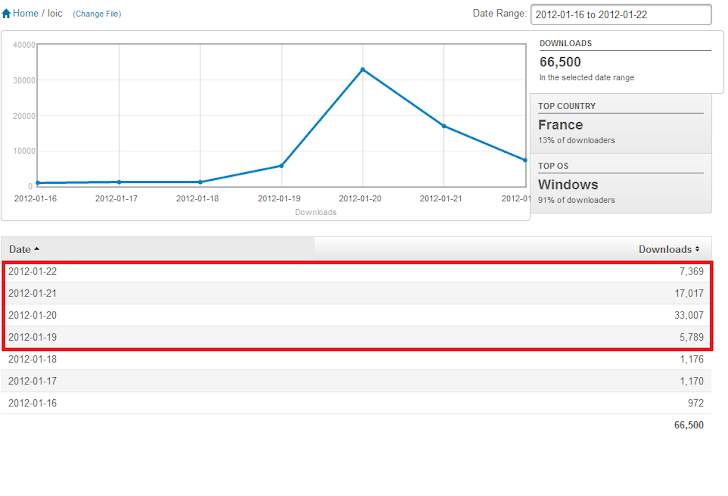Click the chart data point for 2012-01-17

click(x=119, y=182)
